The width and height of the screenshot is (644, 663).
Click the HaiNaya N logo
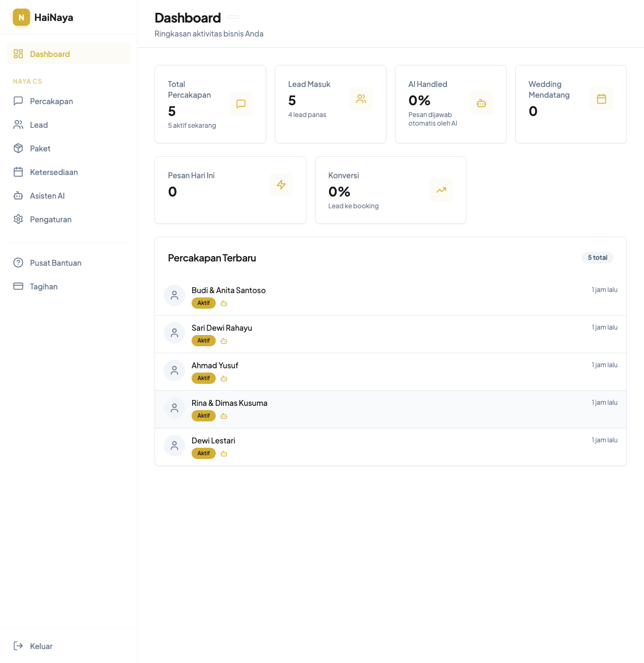21,17
